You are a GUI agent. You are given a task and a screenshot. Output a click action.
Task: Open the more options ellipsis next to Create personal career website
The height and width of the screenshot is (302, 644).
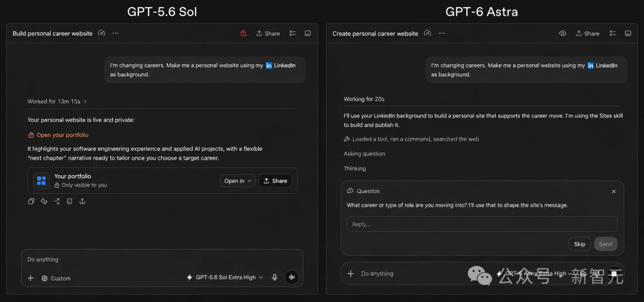(441, 33)
